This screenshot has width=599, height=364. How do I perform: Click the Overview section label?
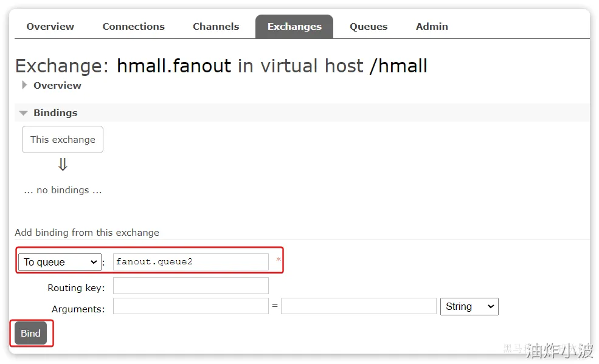57,85
